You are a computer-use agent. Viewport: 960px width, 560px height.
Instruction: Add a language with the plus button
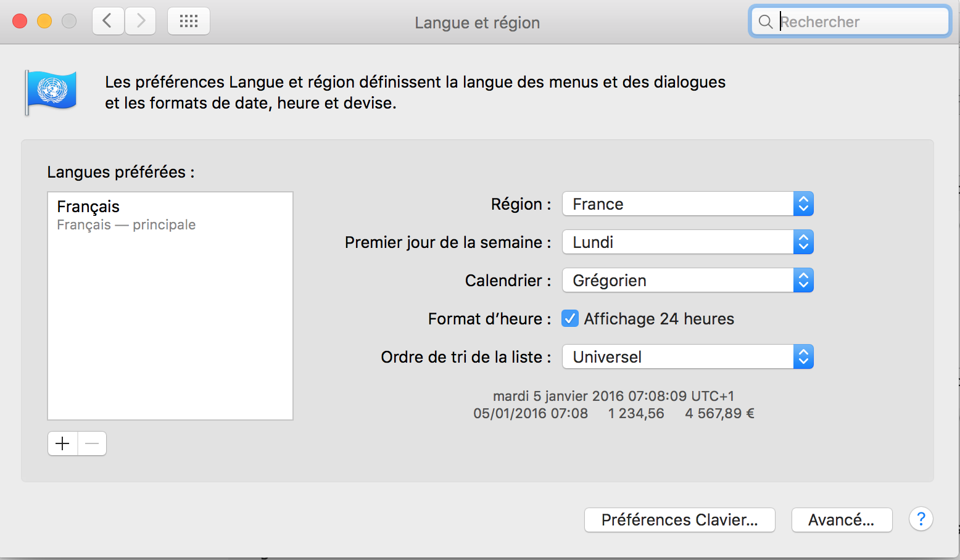[63, 443]
